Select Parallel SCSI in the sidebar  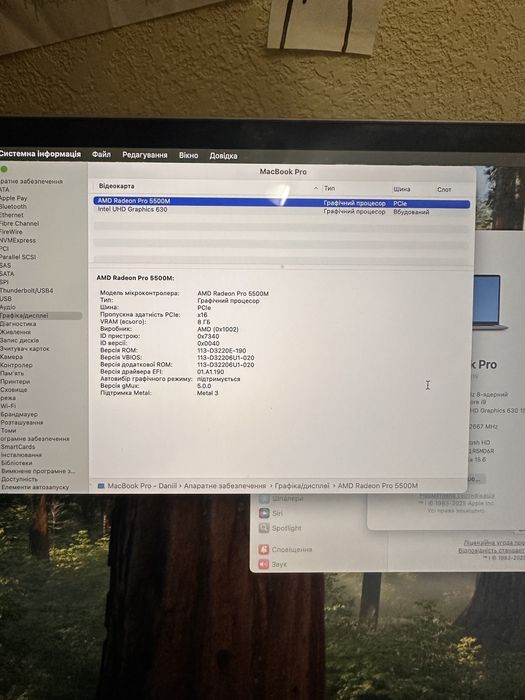pos(18,257)
